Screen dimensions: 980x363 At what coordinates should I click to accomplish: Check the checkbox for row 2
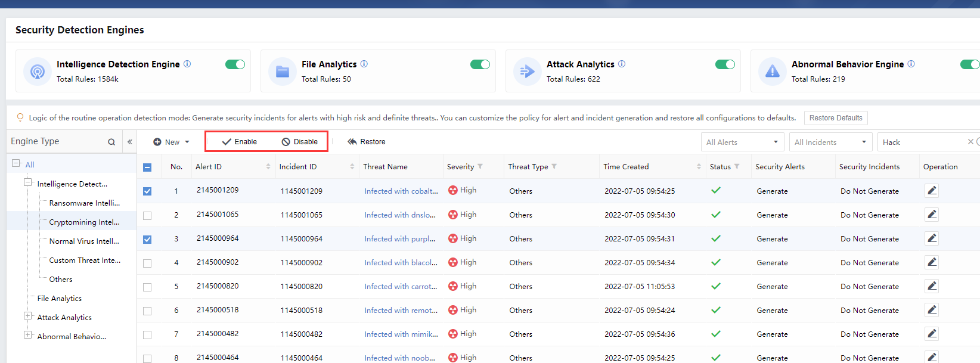tap(147, 215)
